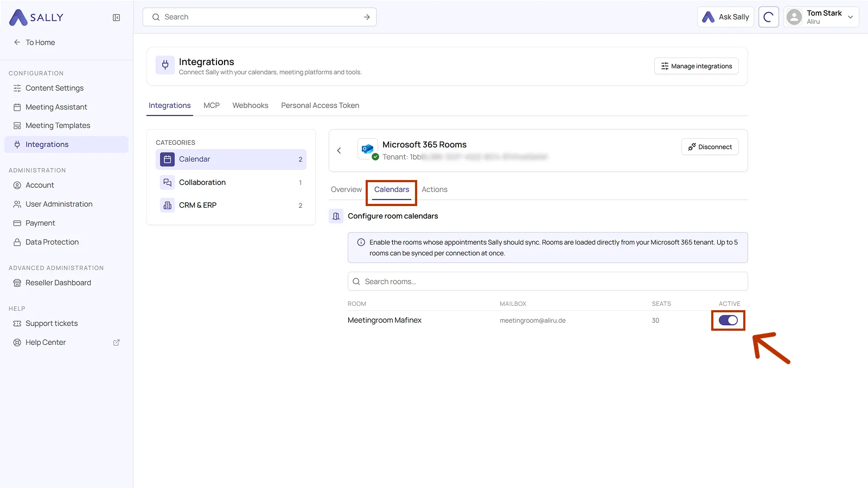This screenshot has height=488, width=868.
Task: Click the Disconnect button
Action: click(x=710, y=147)
